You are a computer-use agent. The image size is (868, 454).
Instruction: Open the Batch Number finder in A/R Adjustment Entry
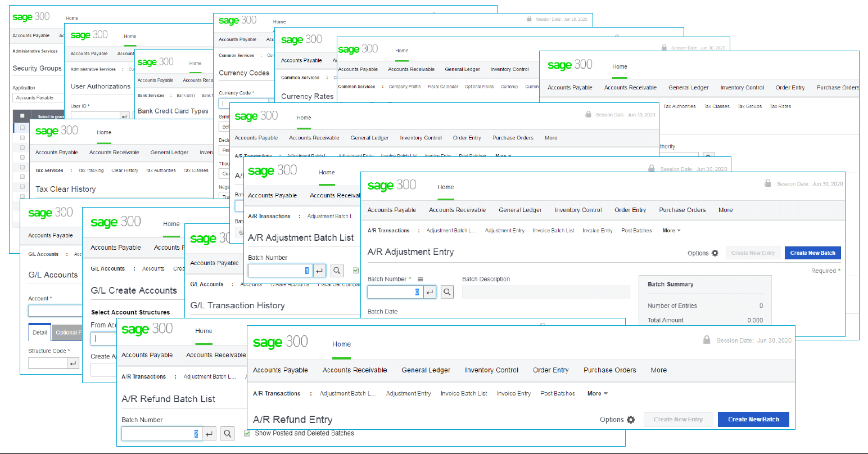[x=446, y=292]
